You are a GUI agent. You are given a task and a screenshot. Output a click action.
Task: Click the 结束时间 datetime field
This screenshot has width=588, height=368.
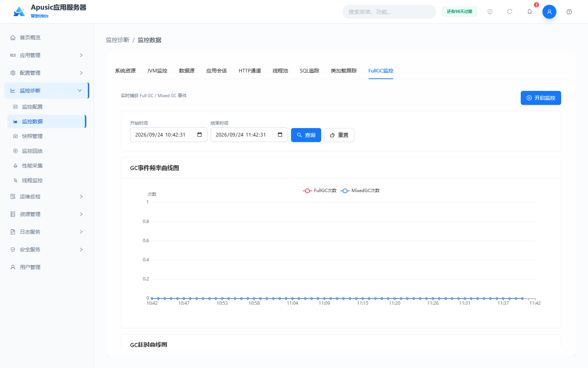[x=249, y=135]
